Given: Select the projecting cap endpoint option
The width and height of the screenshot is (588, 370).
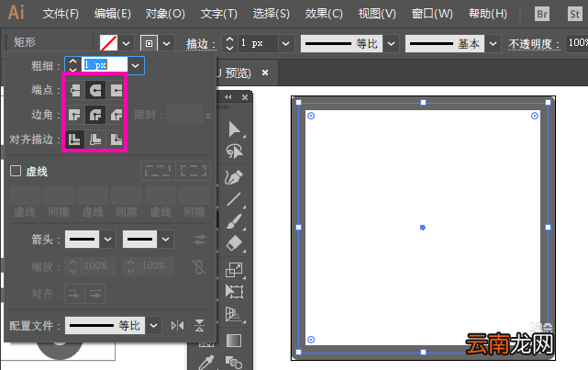Looking at the screenshot, I should click(116, 91).
